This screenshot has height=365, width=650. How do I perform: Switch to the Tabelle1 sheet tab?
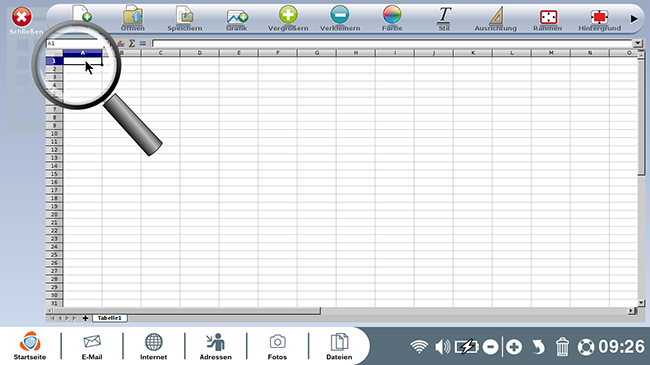pos(109,318)
